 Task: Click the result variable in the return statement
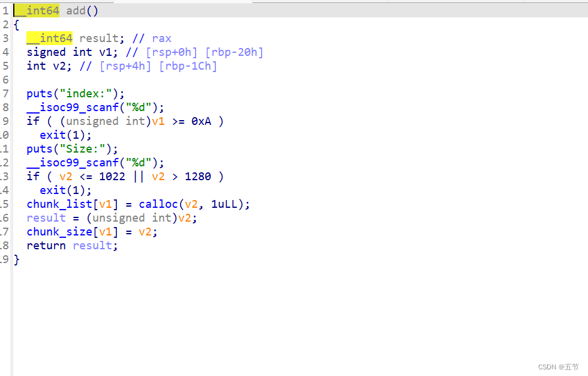point(92,246)
